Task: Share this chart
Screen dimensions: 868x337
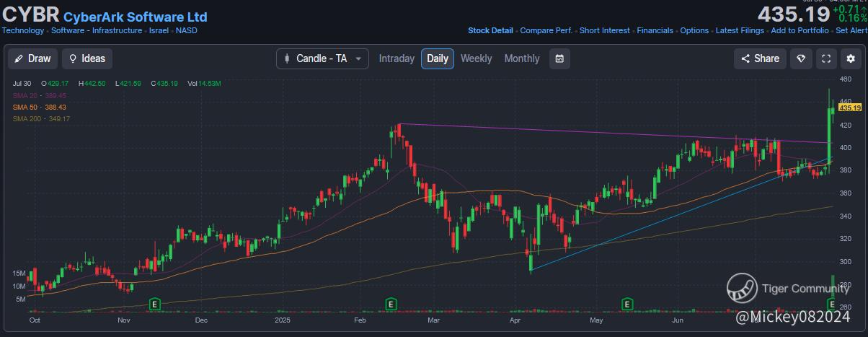Action: tap(760, 58)
